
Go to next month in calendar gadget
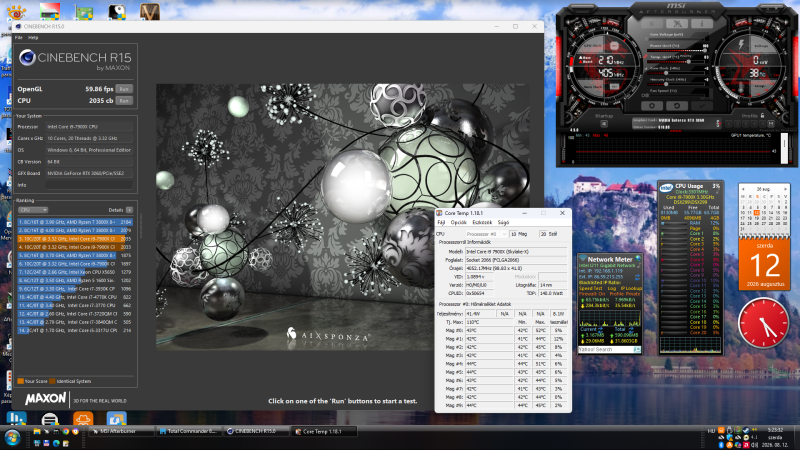click(x=786, y=189)
